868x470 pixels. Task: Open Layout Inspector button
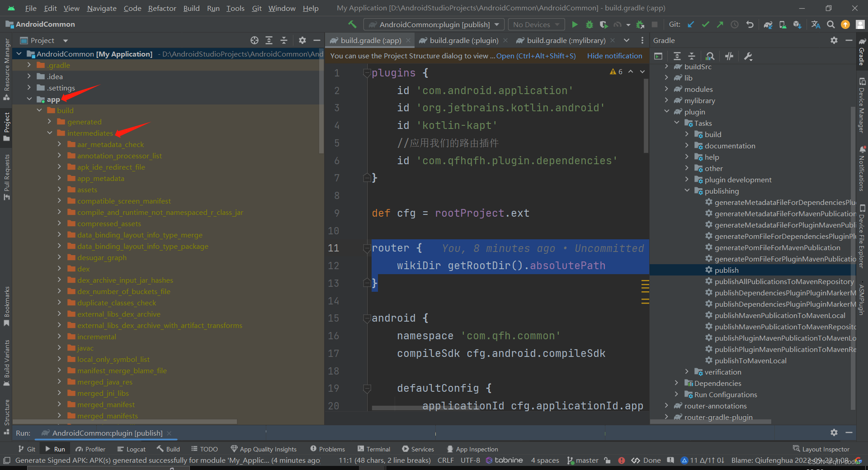[x=821, y=449]
